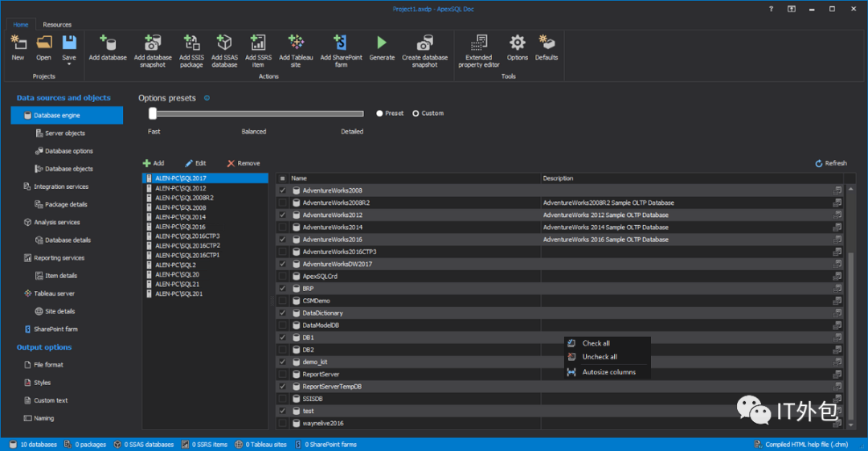Open Integration services section

pos(61,187)
